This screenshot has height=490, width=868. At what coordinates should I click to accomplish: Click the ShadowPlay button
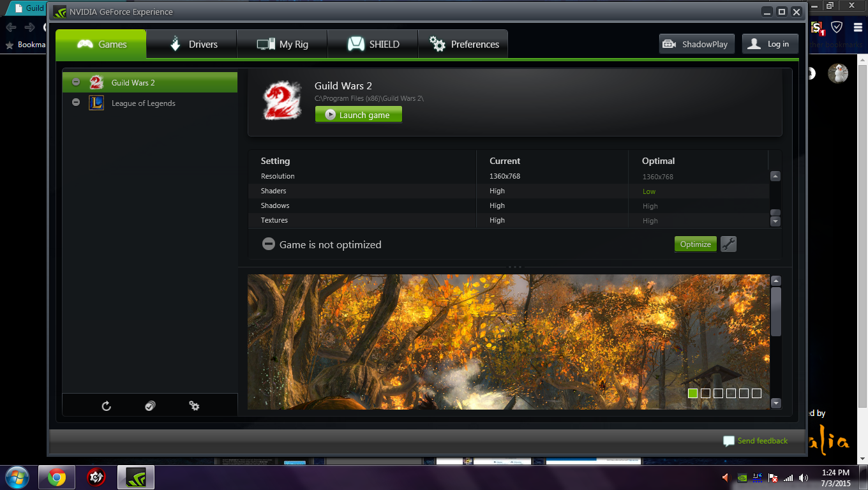click(697, 44)
